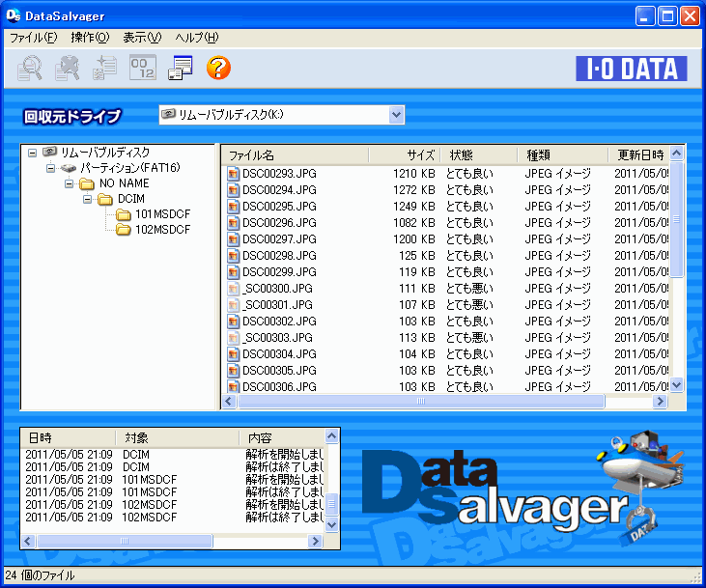Viewport: 706px width, 588px height.
Task: Click the partition (FAT16) drive icon
Action: (x=69, y=168)
